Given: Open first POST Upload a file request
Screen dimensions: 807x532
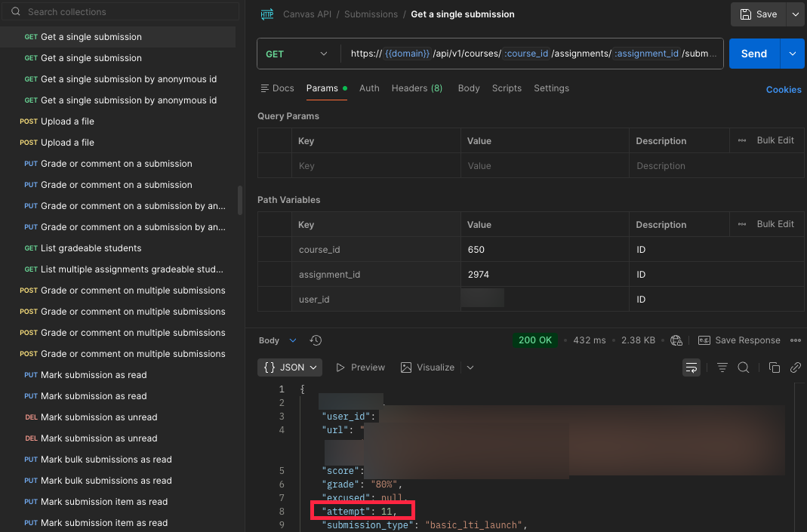Looking at the screenshot, I should point(118,121).
